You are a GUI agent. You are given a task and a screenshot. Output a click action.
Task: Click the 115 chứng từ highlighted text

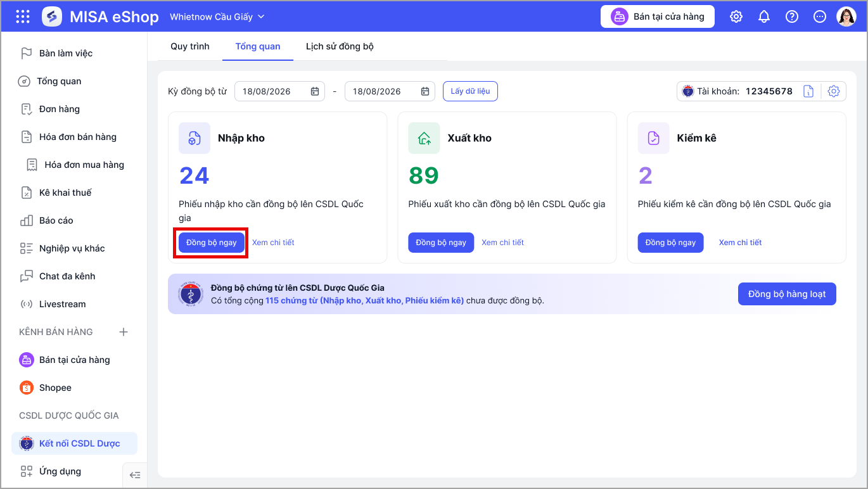pos(364,300)
